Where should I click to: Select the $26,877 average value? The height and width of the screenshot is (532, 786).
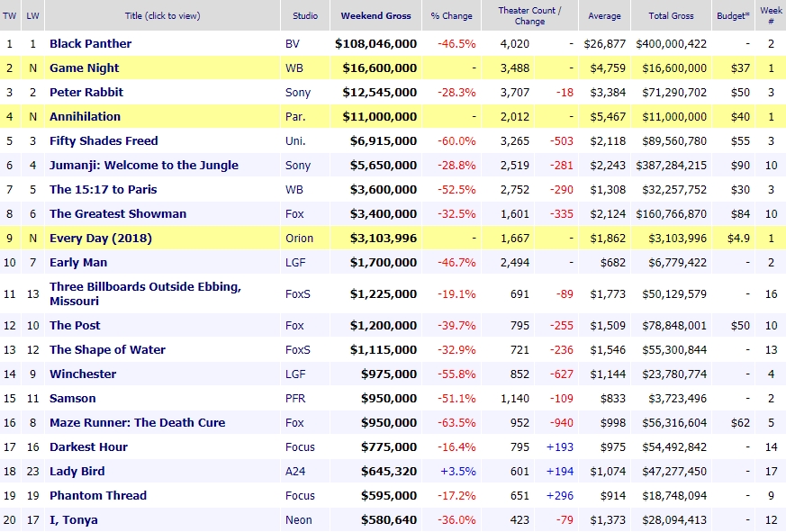tap(604, 43)
